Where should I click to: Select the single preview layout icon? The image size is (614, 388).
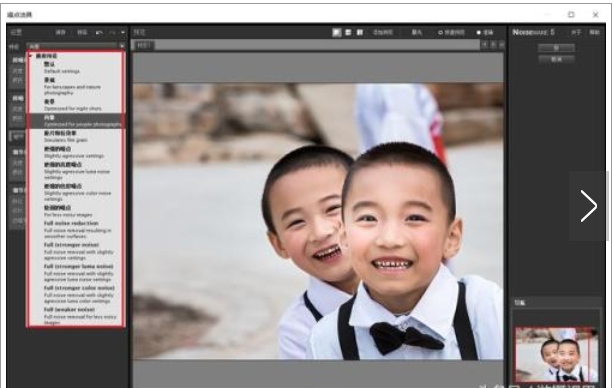point(337,32)
